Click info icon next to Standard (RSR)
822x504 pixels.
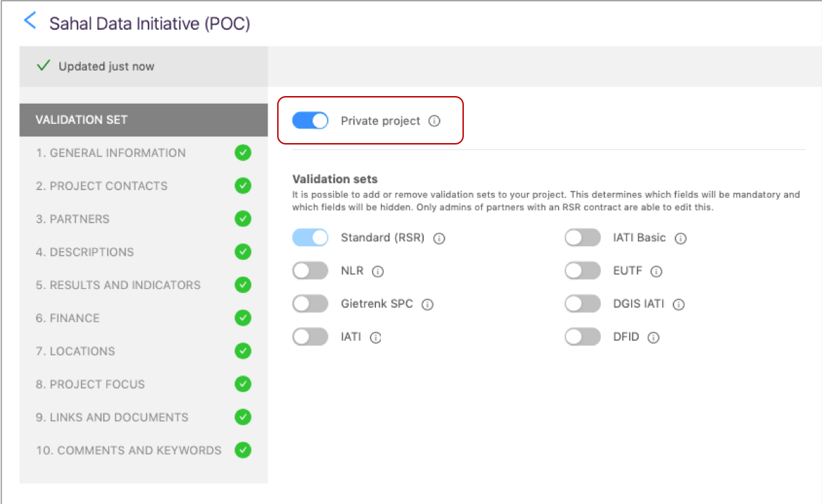pos(439,238)
